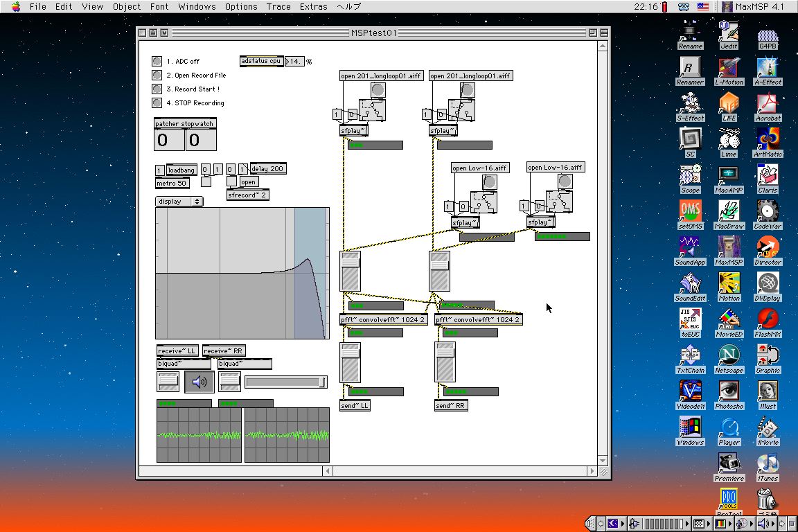Open the SoundEdit desktop icon

click(690, 286)
